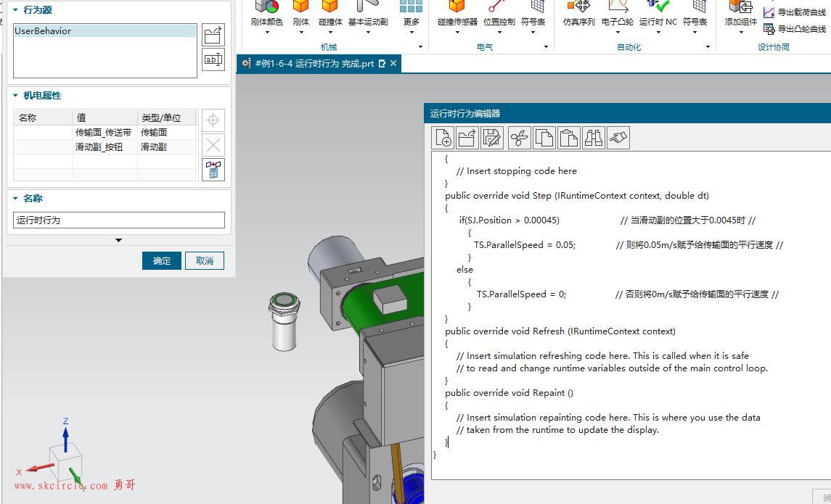Open dropdown arrow under 基本运动副
Viewport: 831px width, 504px height.
tap(369, 33)
